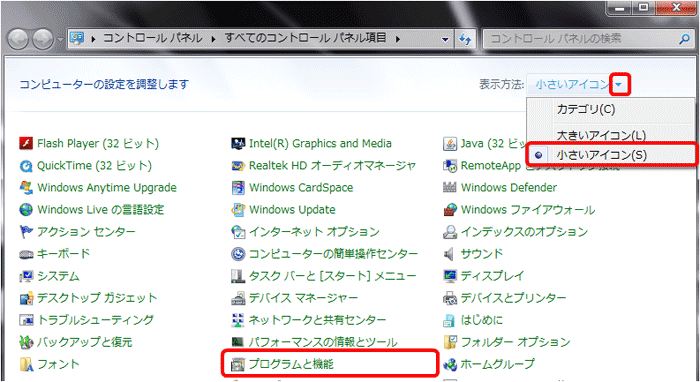
Task: Go back with the Back button
Action: (x=19, y=39)
